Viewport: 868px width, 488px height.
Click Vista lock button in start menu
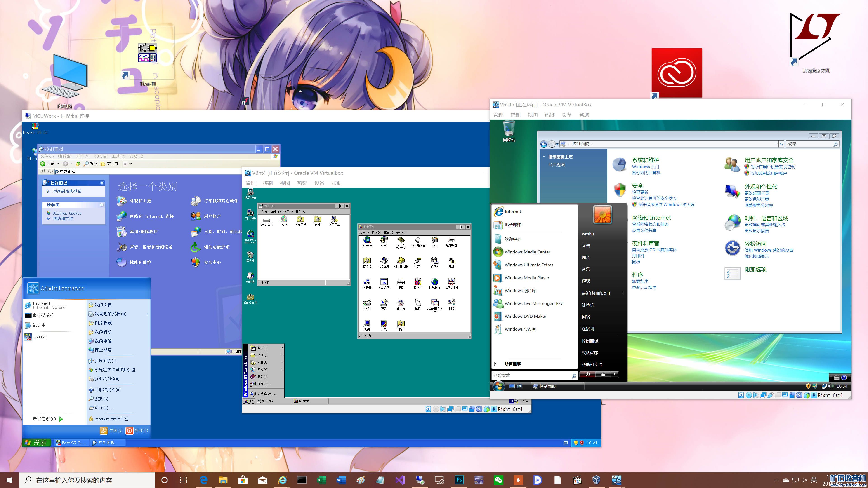click(603, 375)
